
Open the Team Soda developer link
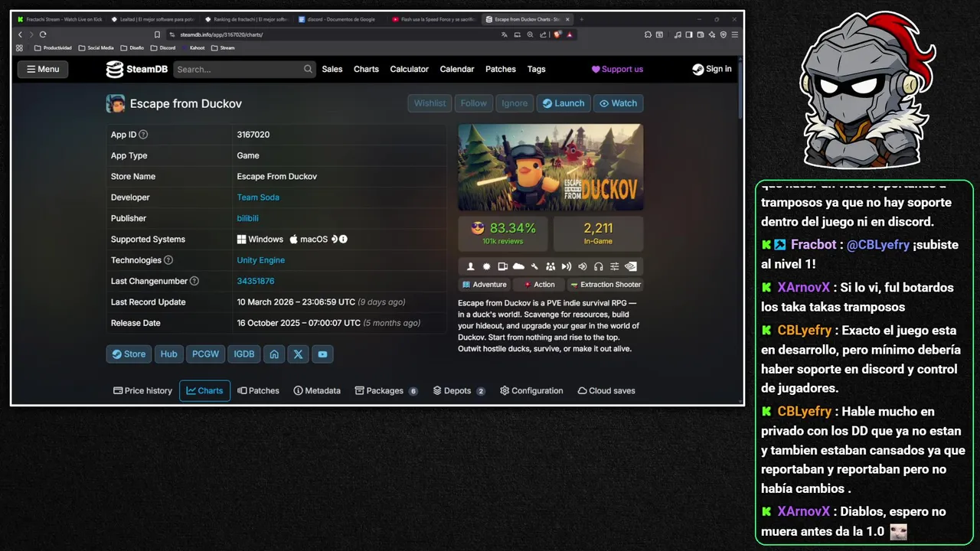258,197
